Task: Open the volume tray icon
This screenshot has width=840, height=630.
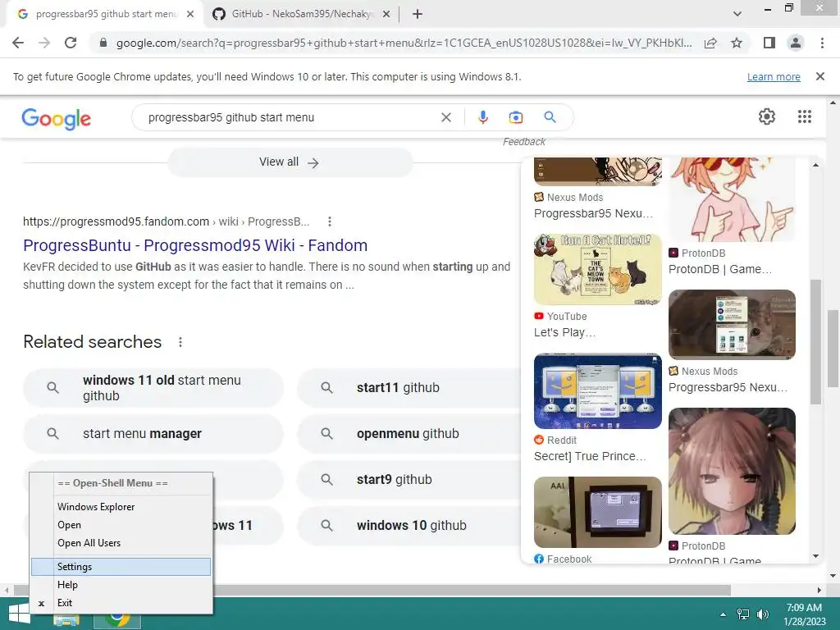Action: [762, 614]
